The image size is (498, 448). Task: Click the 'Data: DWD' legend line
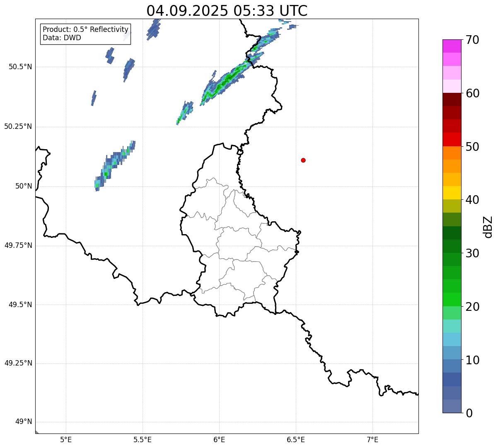point(62,38)
